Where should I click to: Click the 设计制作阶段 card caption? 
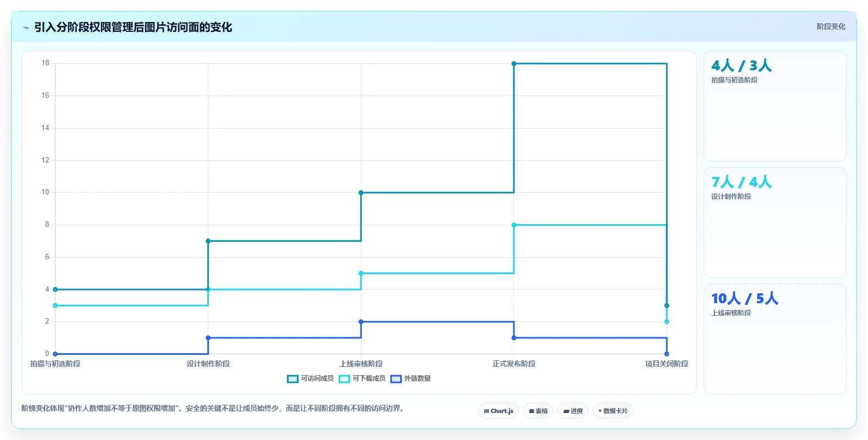(x=731, y=197)
